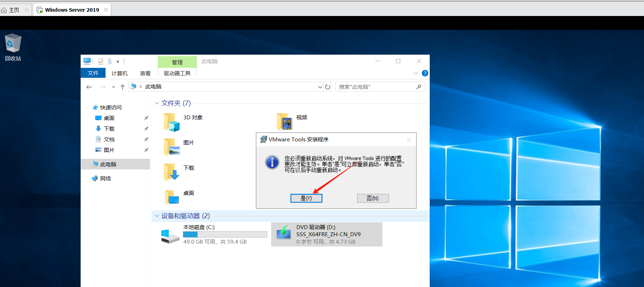644x287 pixels.
Task: Select 此电脑 in the navigation pane
Action: 116,164
